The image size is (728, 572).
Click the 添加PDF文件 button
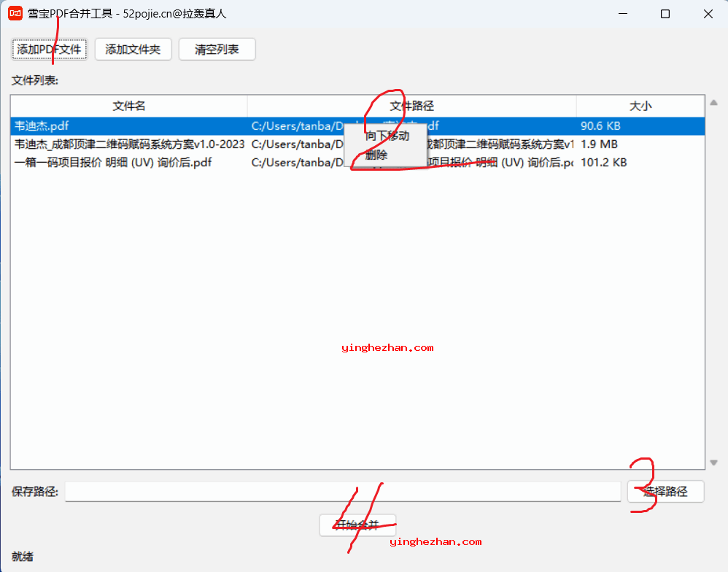point(50,50)
